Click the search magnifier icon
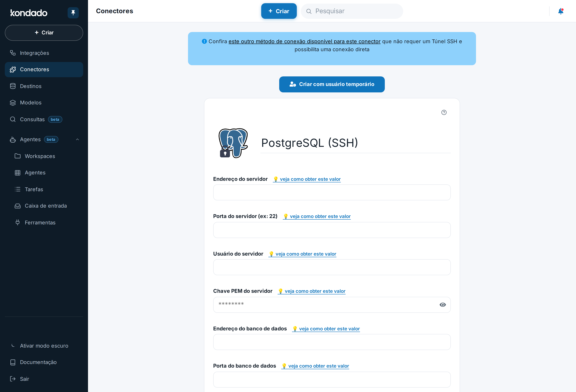Viewport: 576px width, 392px height. [x=309, y=11]
